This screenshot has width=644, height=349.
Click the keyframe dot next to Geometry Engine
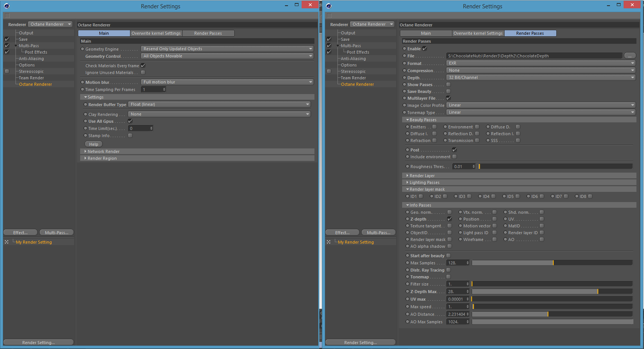[x=82, y=49]
